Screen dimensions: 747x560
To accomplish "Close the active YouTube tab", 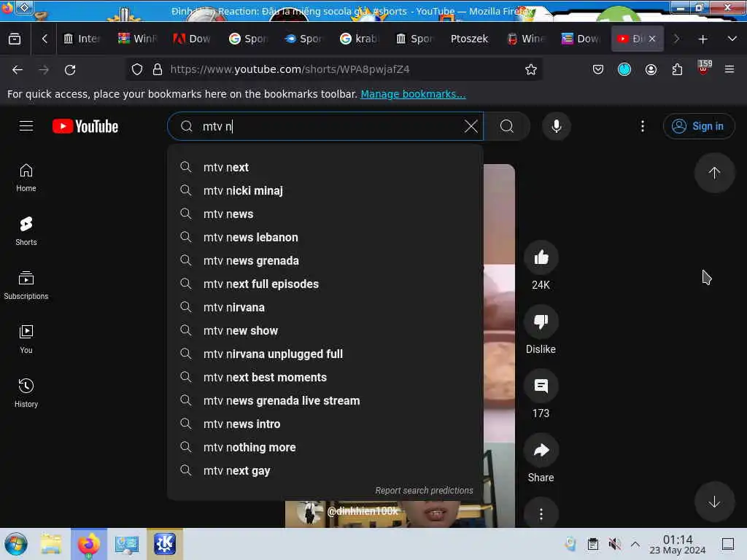I will point(651,39).
